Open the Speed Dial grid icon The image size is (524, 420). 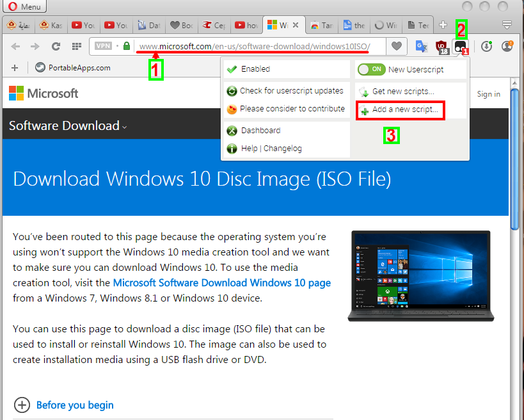tap(77, 46)
